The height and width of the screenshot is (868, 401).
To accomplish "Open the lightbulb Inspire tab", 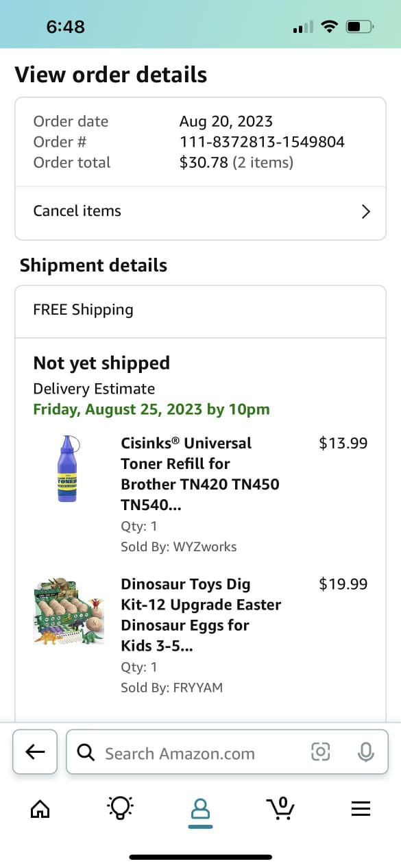I will 121,808.
